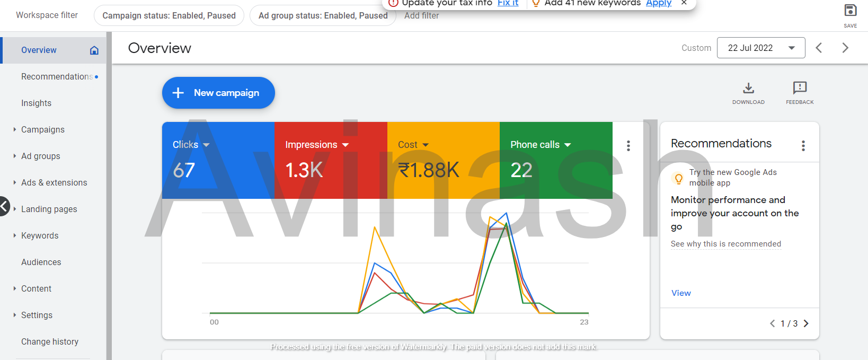Click the Save icon
Viewport: 868px width, 360px height.
[x=850, y=11]
